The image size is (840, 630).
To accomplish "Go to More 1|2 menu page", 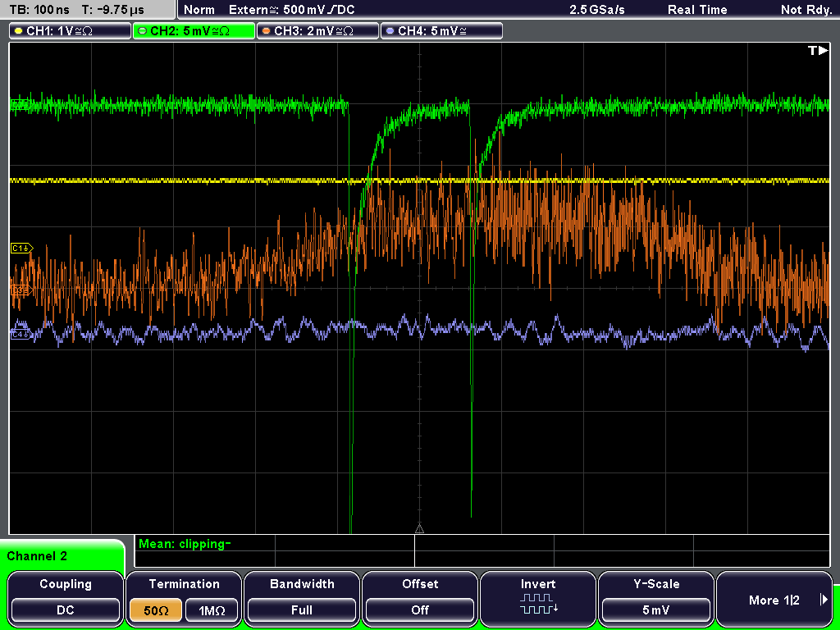I will tap(774, 600).
